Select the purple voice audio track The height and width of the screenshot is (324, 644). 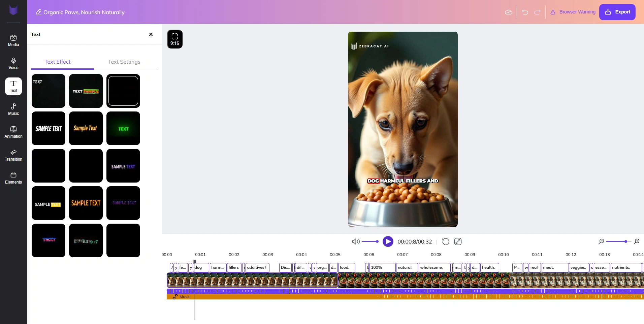pyautogui.click(x=405, y=291)
